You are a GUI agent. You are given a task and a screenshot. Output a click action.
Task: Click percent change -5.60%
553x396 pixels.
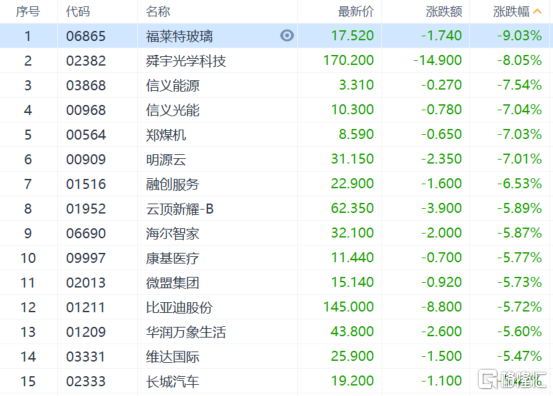click(519, 332)
